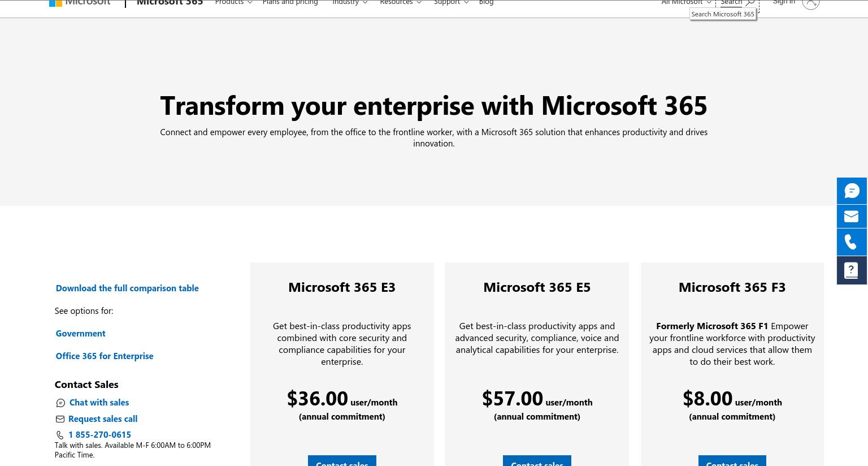
Task: Click the chat icon beside Chat with sales
Action: (60, 403)
